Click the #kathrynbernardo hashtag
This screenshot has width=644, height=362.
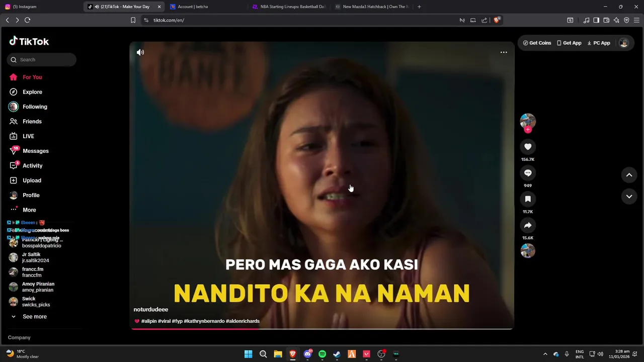(204, 321)
